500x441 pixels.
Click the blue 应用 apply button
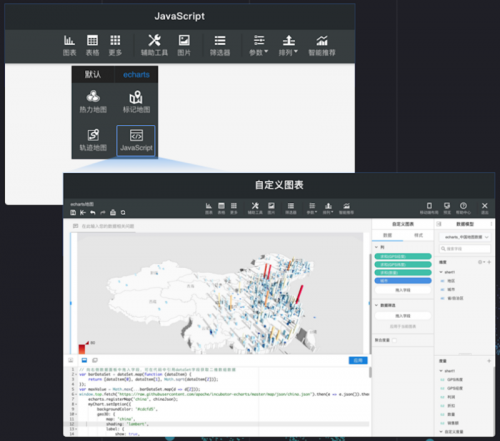[358, 360]
